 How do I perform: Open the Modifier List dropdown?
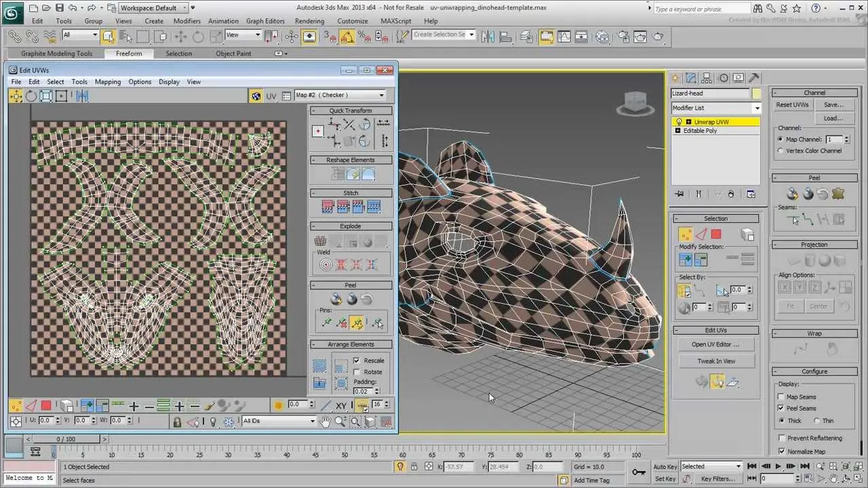716,108
